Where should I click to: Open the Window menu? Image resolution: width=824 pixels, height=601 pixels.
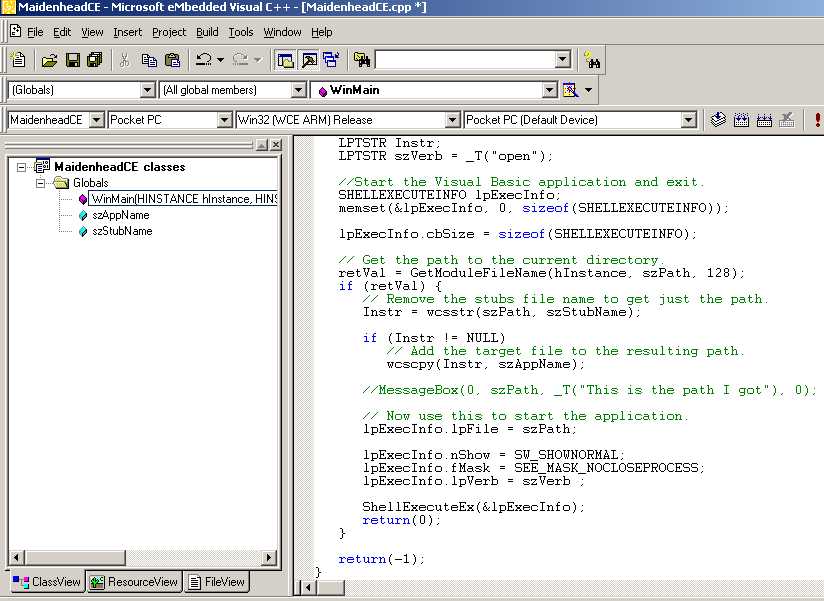[282, 32]
